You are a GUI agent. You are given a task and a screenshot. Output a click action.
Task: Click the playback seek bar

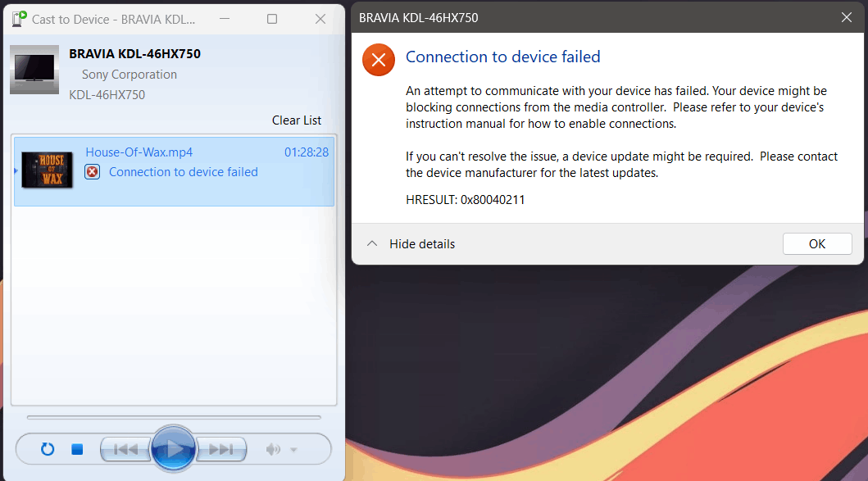(x=174, y=417)
